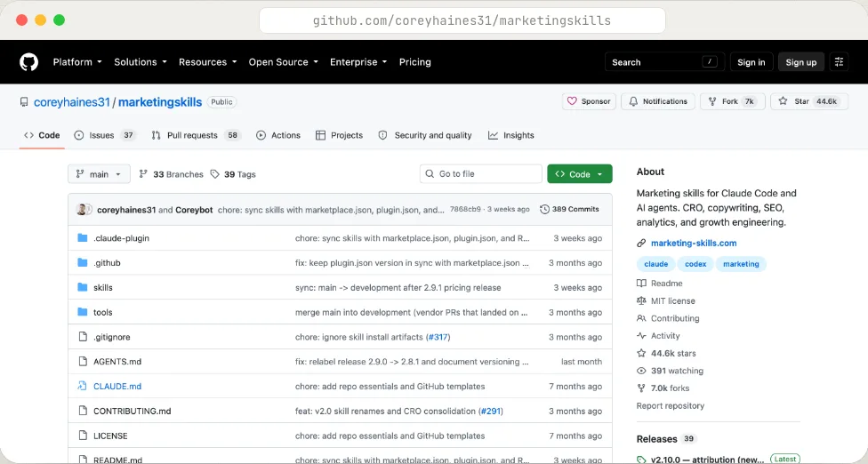Image resolution: width=868 pixels, height=464 pixels.
Task: Click the symlink icon beside CLAUDE.md
Action: point(83,386)
